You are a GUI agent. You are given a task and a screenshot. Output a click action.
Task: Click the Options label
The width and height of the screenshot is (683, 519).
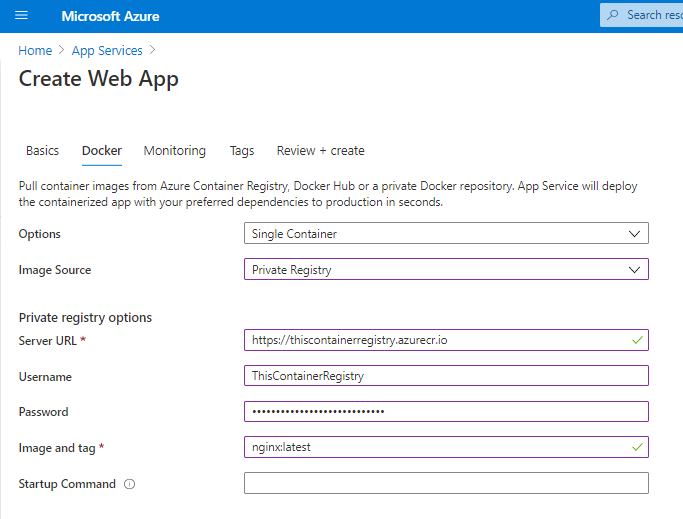[40, 234]
